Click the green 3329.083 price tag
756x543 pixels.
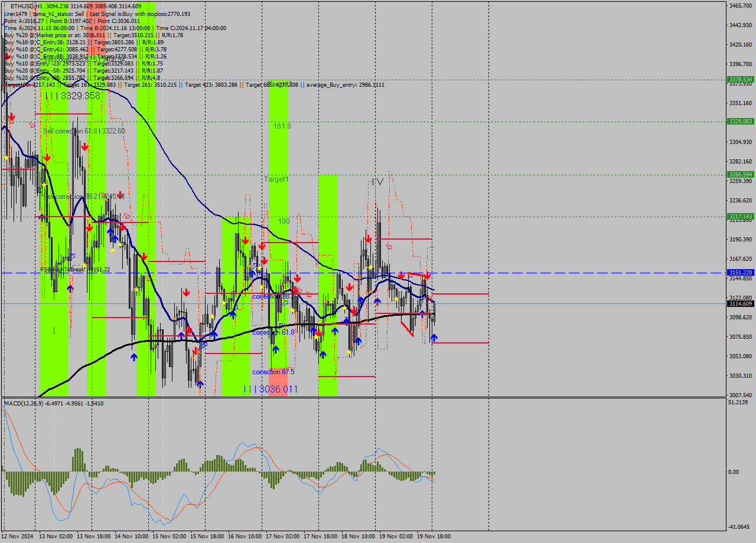[x=741, y=121]
